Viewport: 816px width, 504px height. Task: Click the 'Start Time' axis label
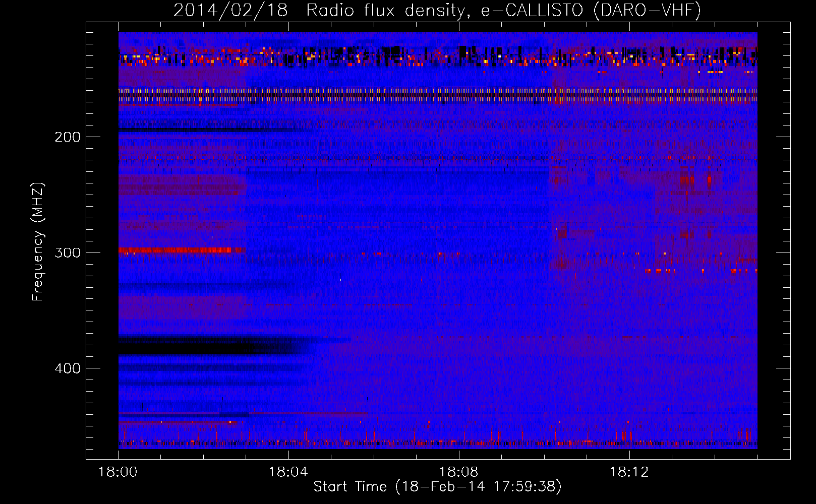click(x=437, y=486)
